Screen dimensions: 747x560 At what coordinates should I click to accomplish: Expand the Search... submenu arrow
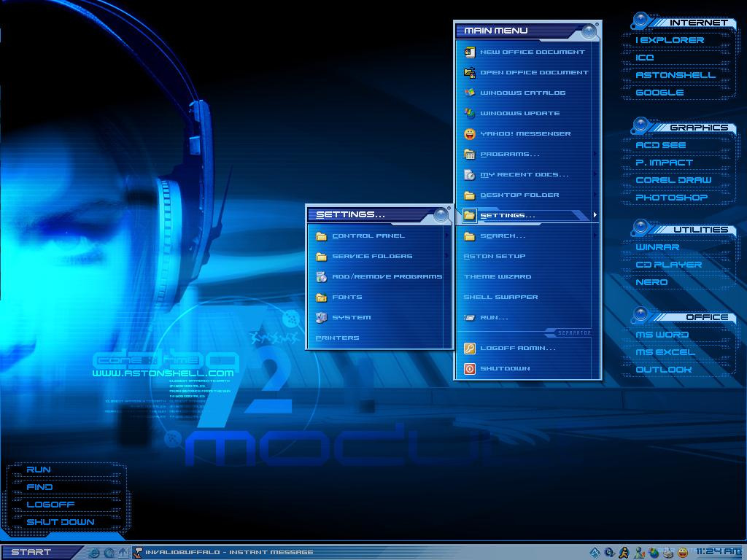595,236
